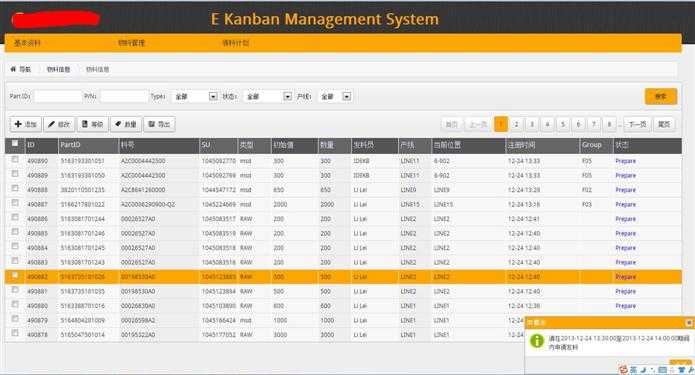Go to page 8
The height and width of the screenshot is (375, 695).
point(609,124)
